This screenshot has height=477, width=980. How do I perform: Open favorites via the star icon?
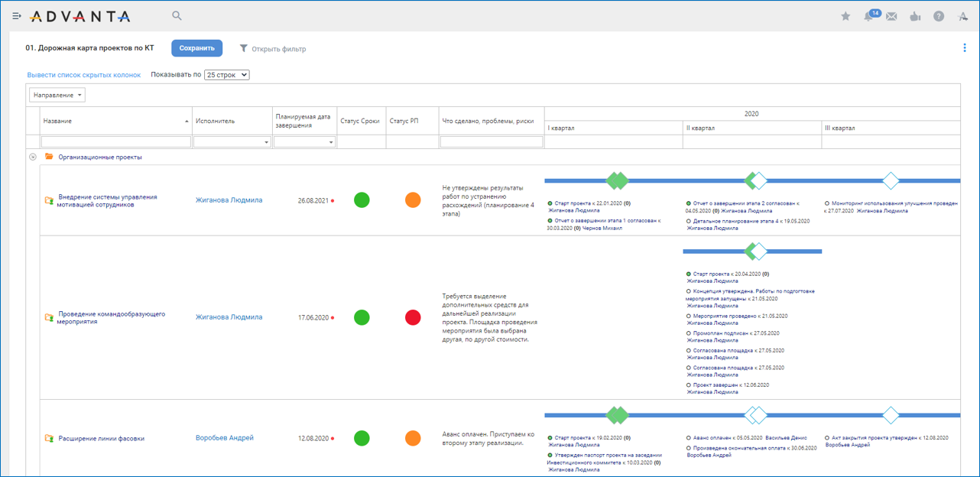(x=845, y=17)
